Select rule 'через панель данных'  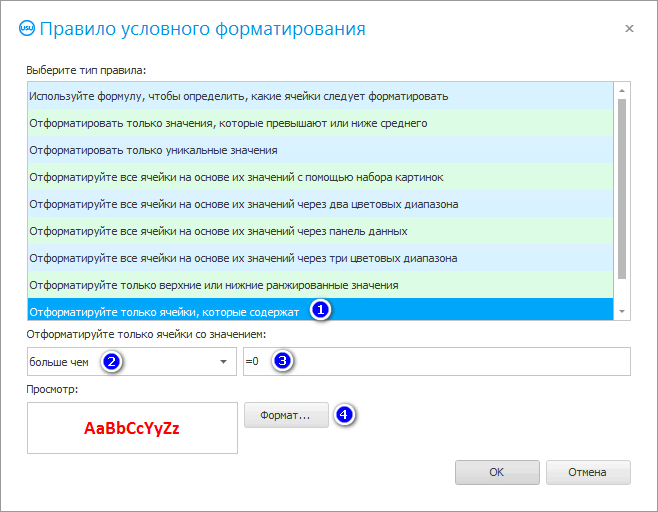click(320, 231)
